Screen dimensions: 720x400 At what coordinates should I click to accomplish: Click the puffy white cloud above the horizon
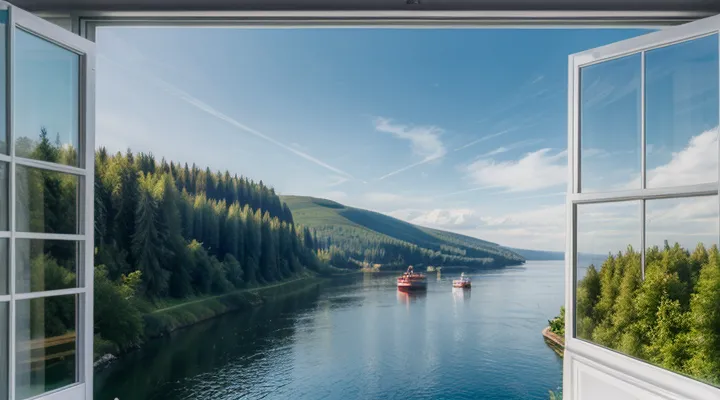pos(520,171)
